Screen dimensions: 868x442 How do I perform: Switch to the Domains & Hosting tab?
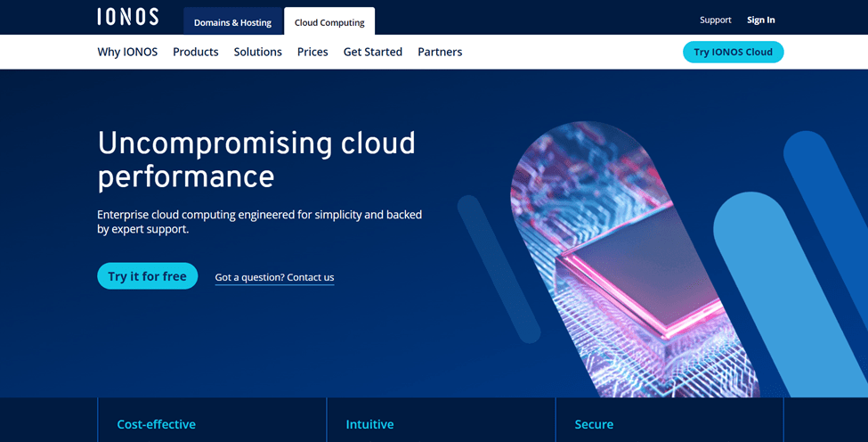click(x=232, y=22)
